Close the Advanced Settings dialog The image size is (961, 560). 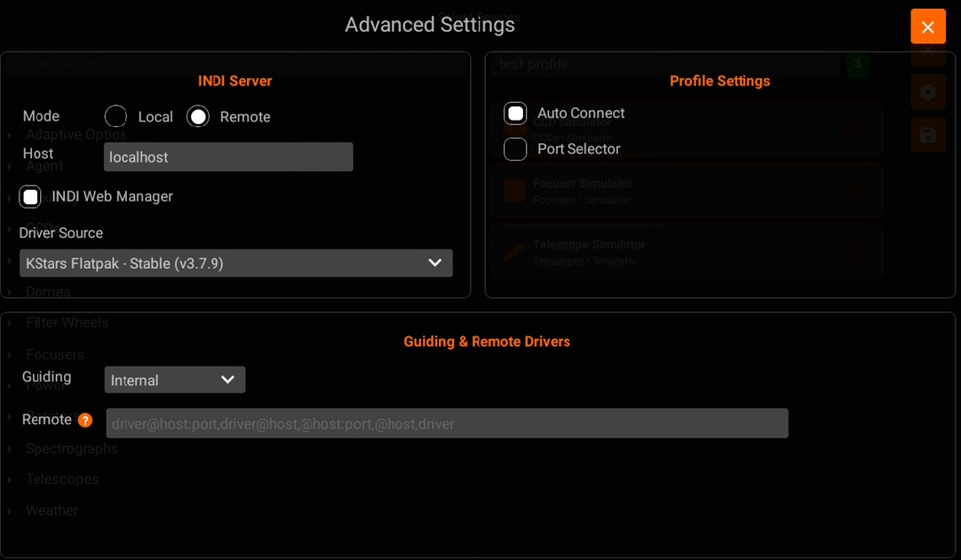(928, 27)
